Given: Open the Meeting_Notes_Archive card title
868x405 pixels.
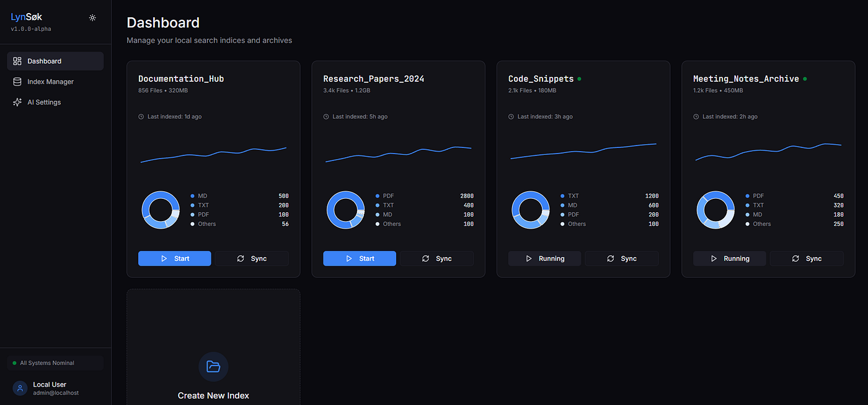Looking at the screenshot, I should coord(746,79).
